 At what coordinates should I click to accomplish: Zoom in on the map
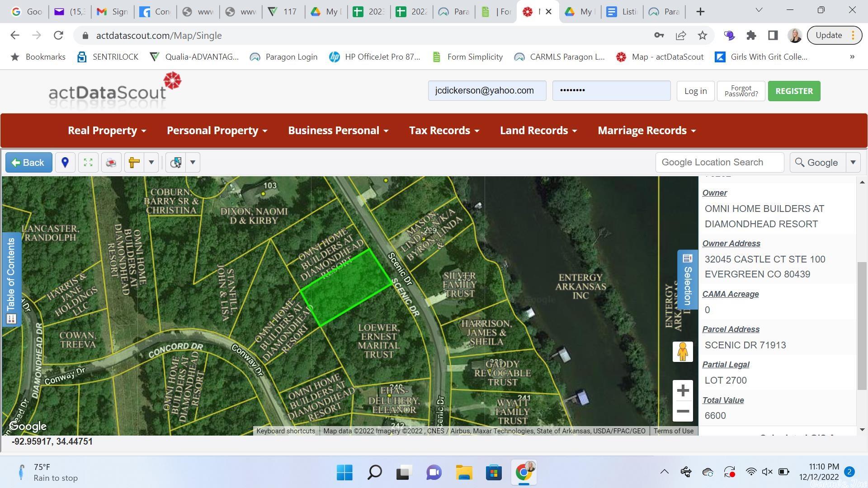pos(683,390)
